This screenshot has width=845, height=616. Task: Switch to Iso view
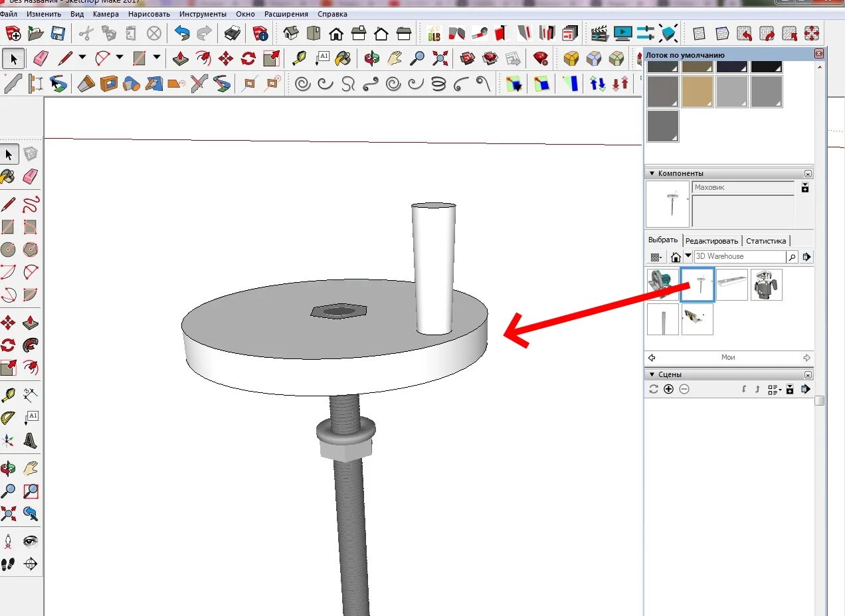pyautogui.click(x=290, y=33)
